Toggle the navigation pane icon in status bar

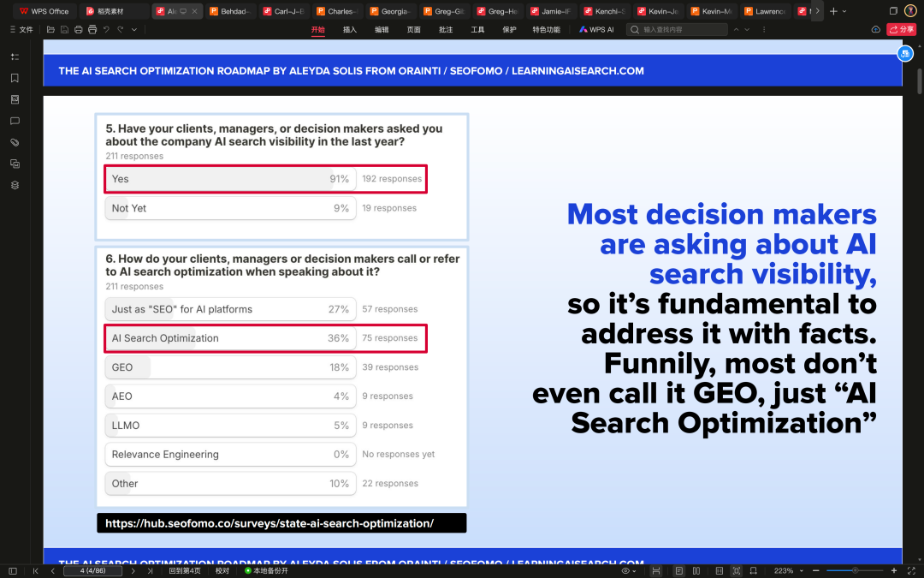coord(12,570)
